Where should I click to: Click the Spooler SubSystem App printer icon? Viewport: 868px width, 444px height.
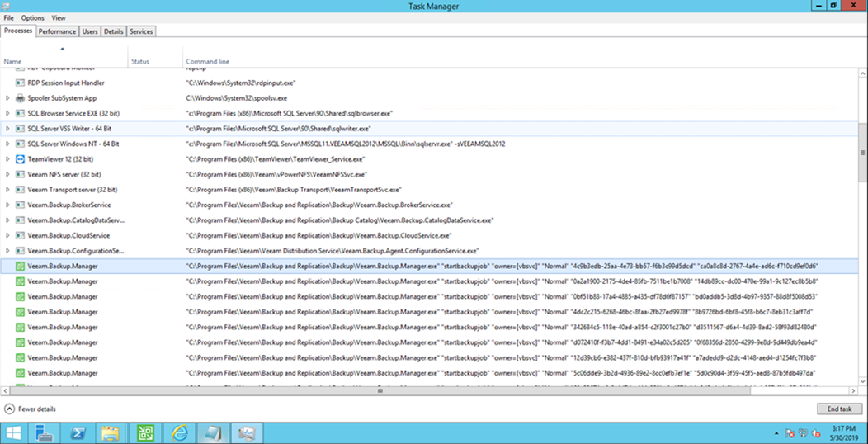tap(21, 98)
